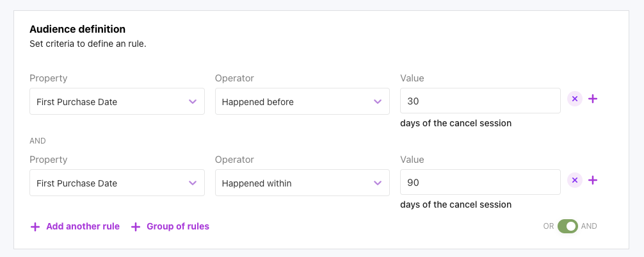The image size is (644, 257).
Task: Open the first rule's First Purchase Date dropdown
Action: click(x=109, y=101)
